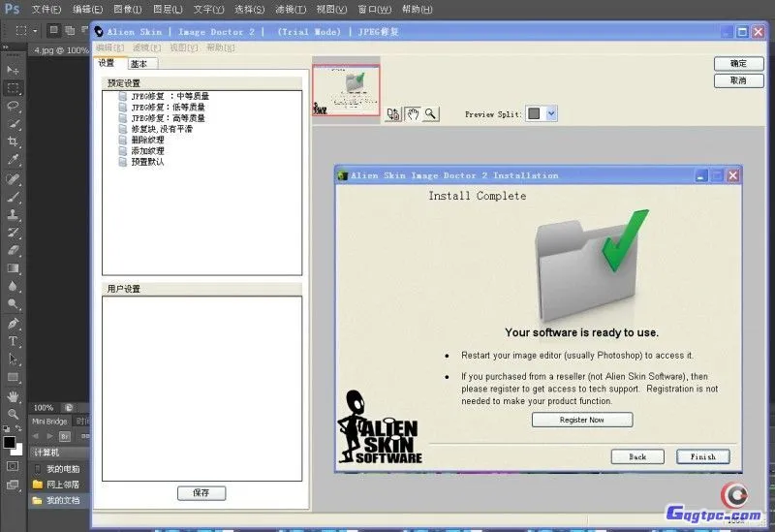Select the Blur drop tool
This screenshot has width=775, height=532.
pos(13,286)
